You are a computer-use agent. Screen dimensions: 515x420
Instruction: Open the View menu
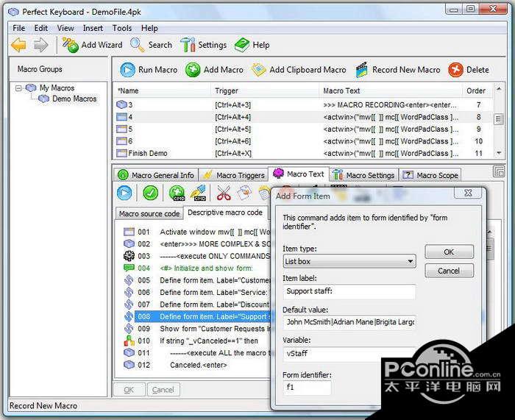click(x=65, y=28)
